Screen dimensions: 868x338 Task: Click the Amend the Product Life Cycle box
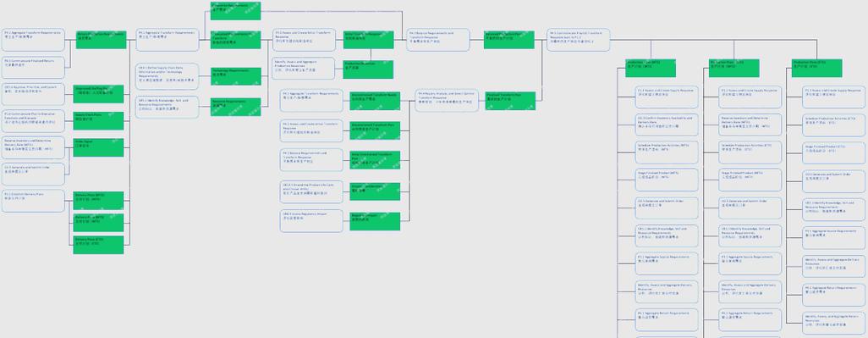311,191
